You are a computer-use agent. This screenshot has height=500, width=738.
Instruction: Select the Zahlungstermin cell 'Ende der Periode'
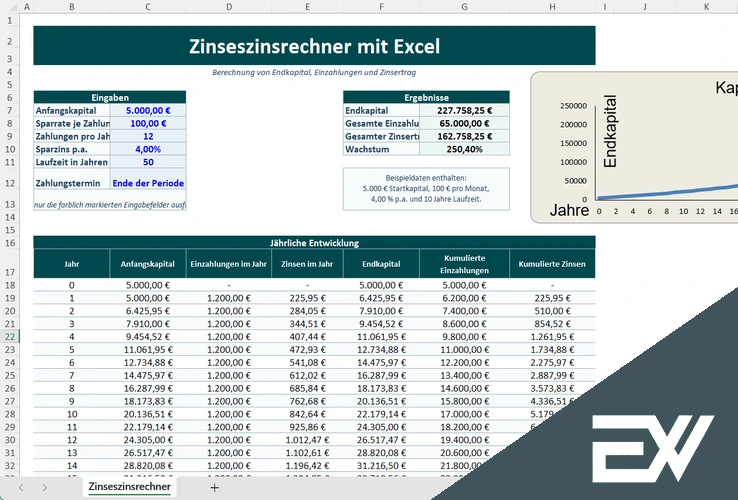pyautogui.click(x=148, y=183)
